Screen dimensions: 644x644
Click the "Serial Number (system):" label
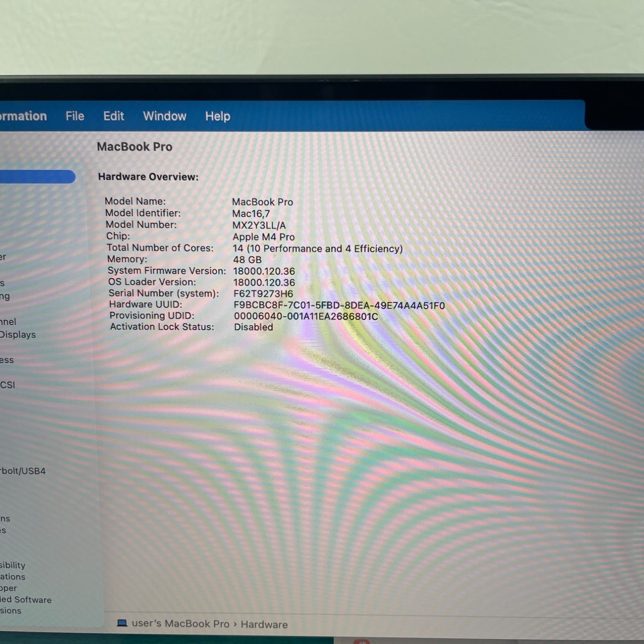(x=164, y=293)
